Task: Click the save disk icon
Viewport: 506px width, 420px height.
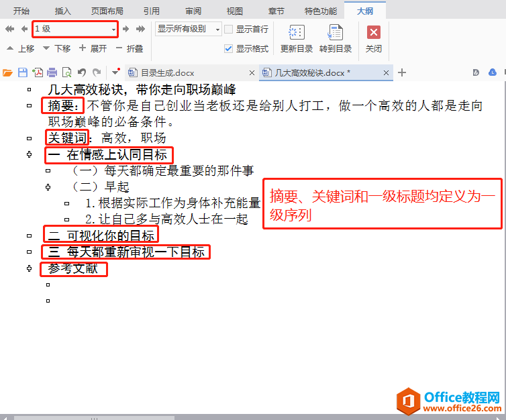Action: pos(23,72)
